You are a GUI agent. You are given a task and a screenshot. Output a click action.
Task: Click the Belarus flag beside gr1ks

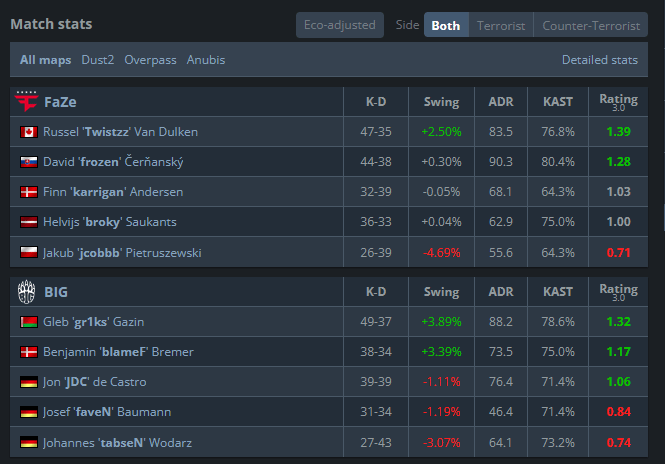click(28, 322)
